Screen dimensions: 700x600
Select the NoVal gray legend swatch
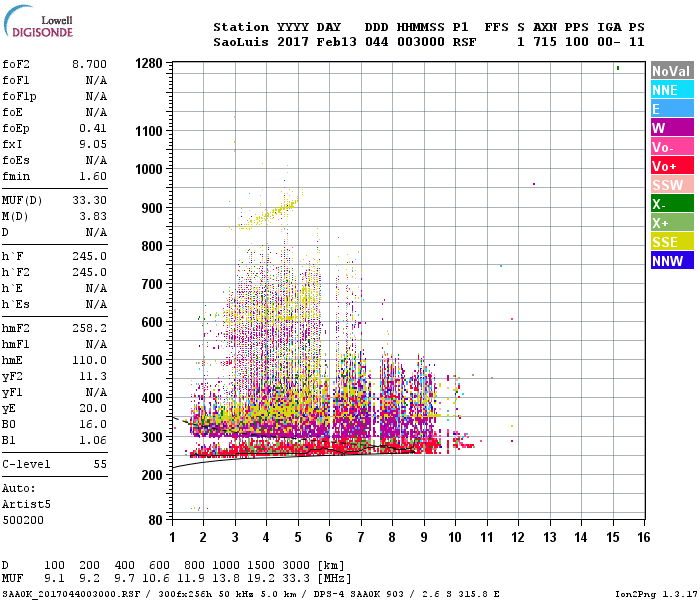click(672, 71)
